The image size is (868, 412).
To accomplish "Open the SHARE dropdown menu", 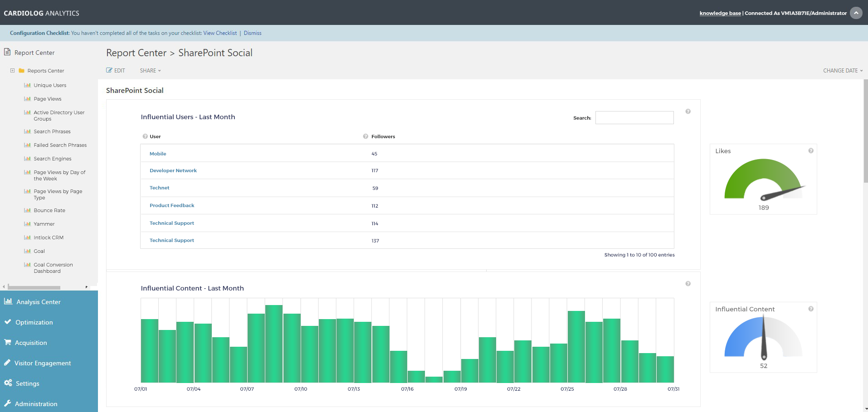I will [x=150, y=71].
